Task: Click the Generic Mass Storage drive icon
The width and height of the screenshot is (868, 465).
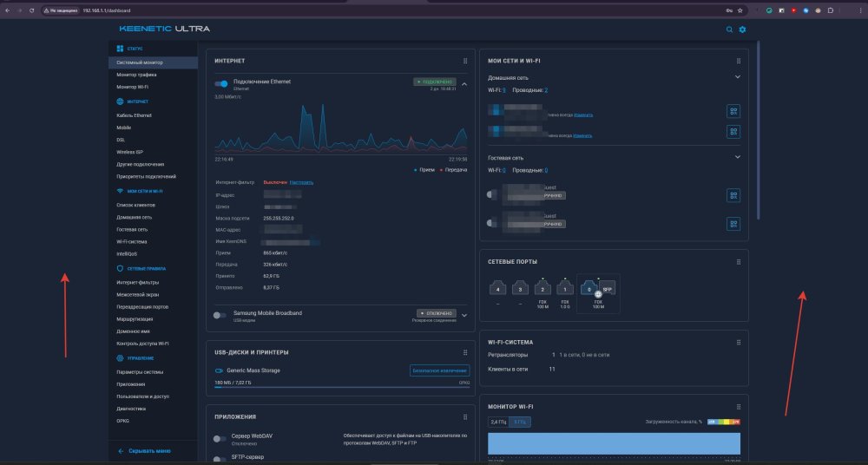Action: pos(219,370)
